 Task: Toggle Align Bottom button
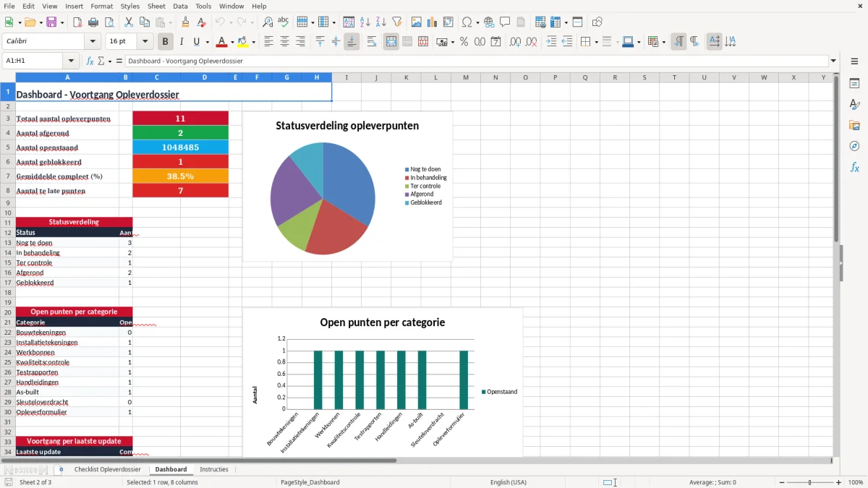tap(352, 42)
